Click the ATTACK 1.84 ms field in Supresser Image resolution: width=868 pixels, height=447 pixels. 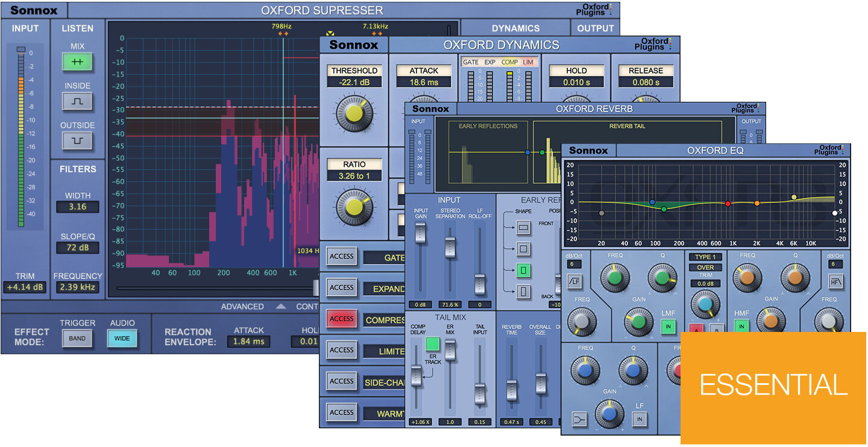click(249, 342)
